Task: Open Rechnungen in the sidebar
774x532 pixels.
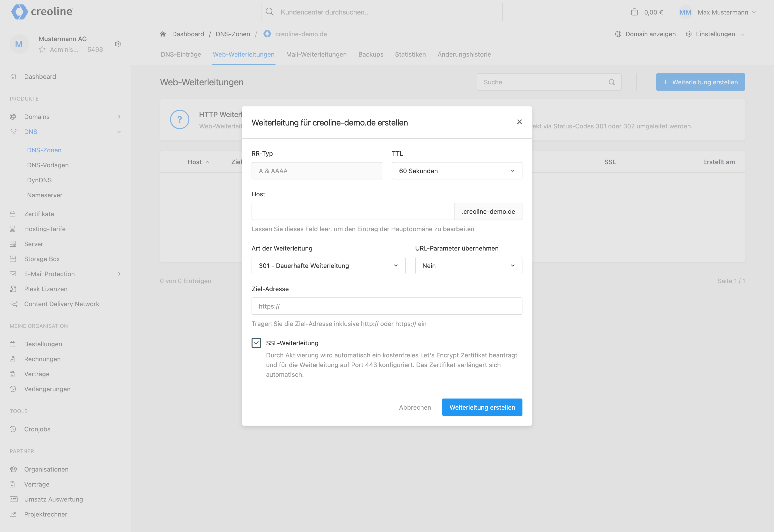Action: pos(42,359)
